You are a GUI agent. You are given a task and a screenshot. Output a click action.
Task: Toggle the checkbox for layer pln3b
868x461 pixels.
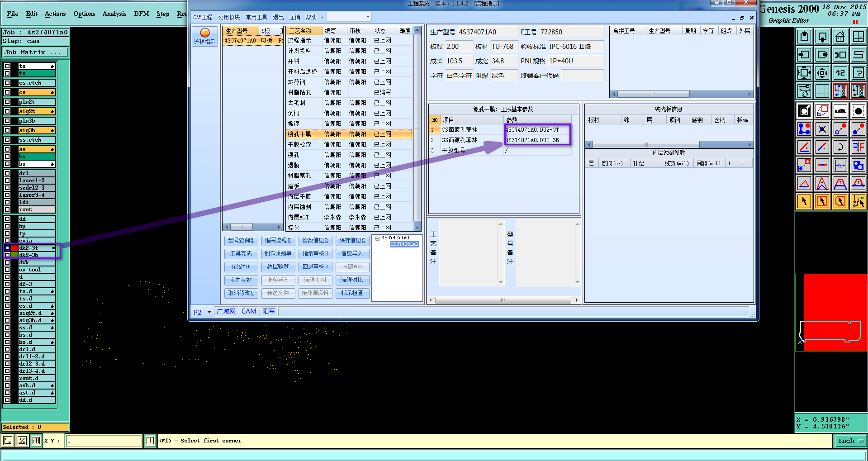click(x=7, y=121)
